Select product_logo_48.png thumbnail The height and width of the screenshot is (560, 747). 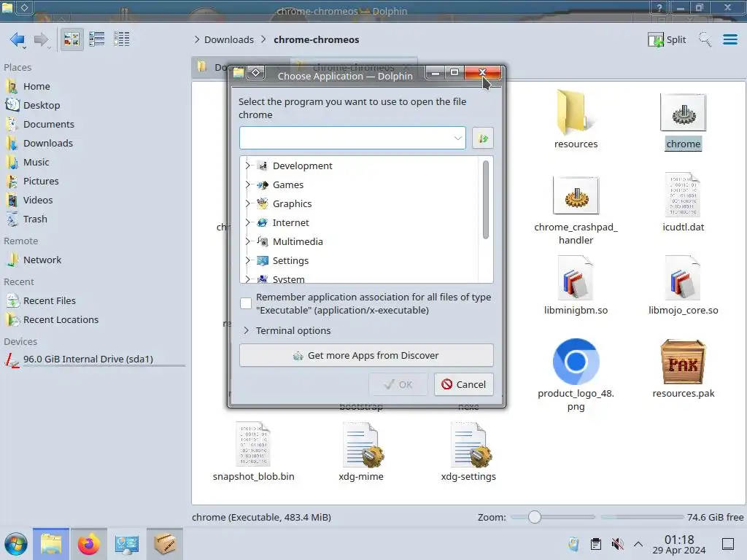click(x=576, y=362)
